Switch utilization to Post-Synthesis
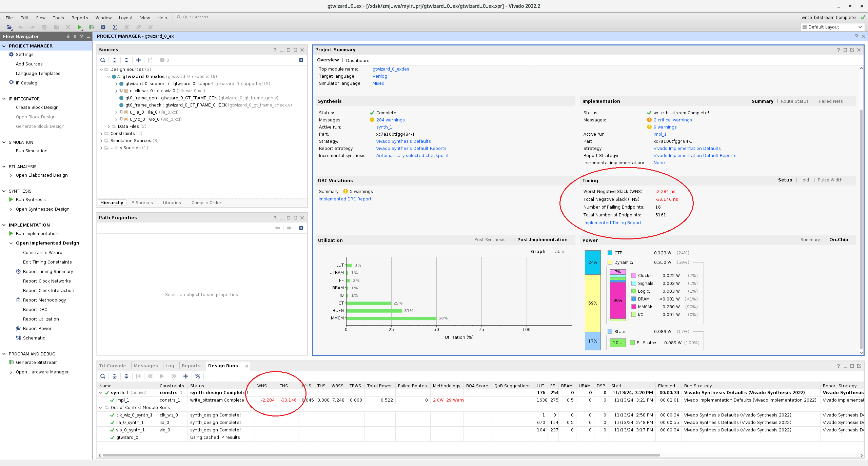Image resolution: width=868 pixels, height=466 pixels. point(490,239)
